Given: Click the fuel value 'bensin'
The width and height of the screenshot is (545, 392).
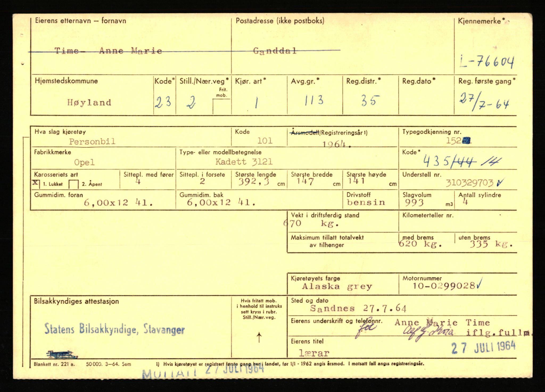Looking at the screenshot, I should [366, 202].
